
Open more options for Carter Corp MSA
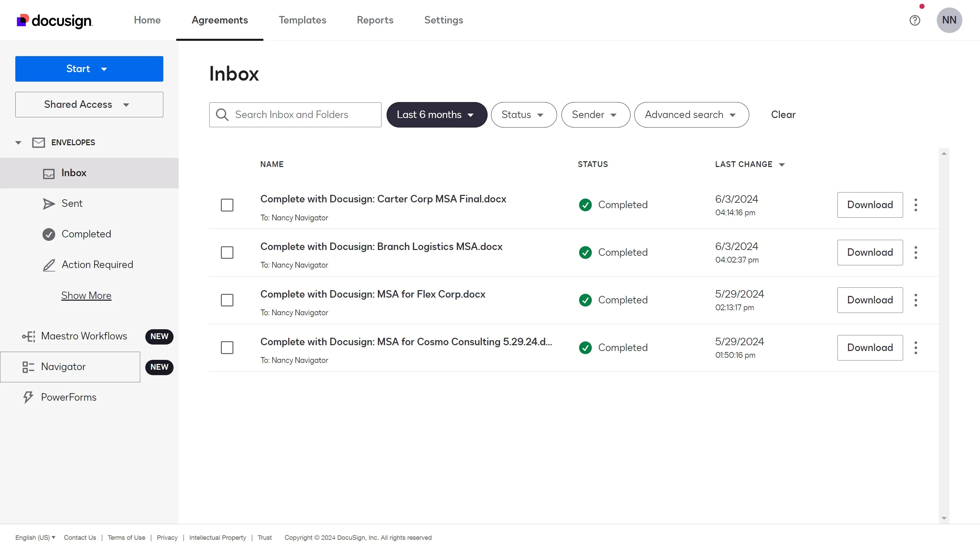click(x=916, y=205)
